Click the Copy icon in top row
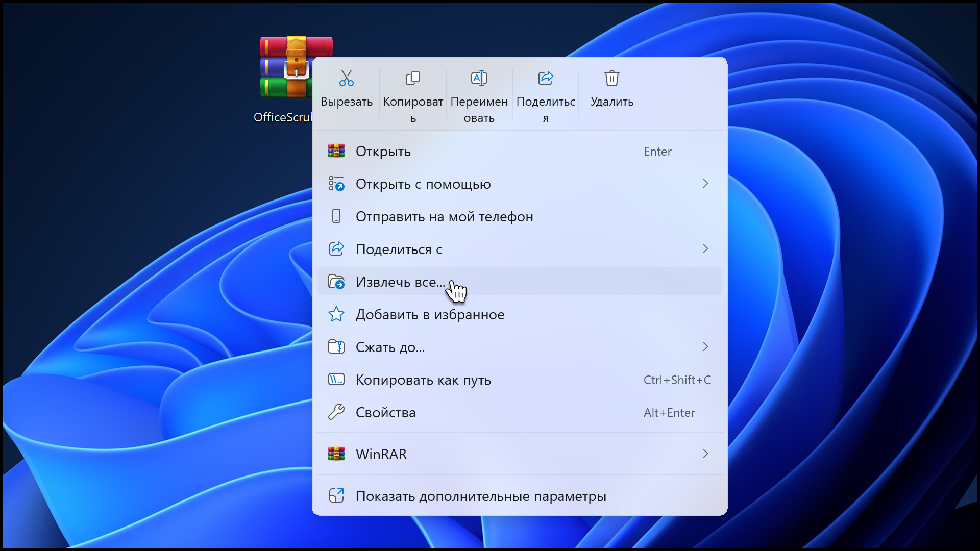 (412, 79)
